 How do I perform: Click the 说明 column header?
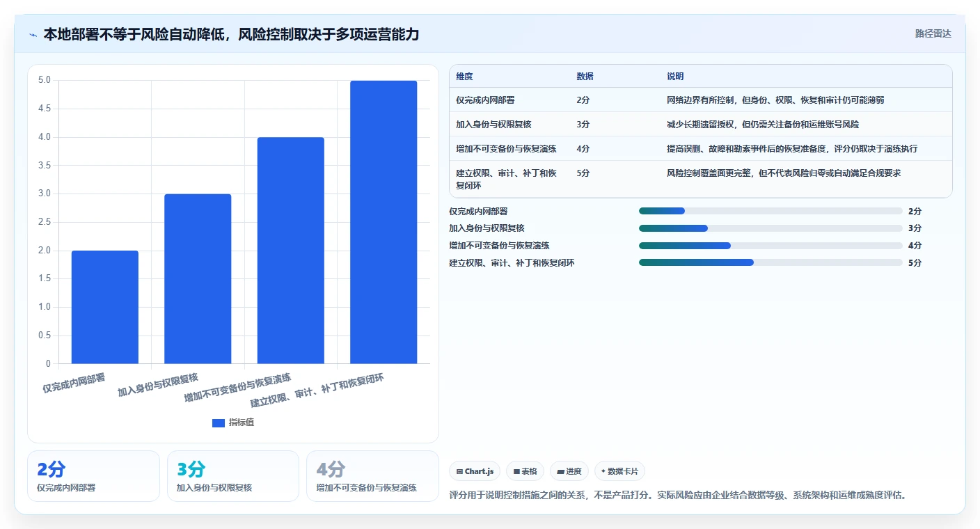tap(675, 77)
